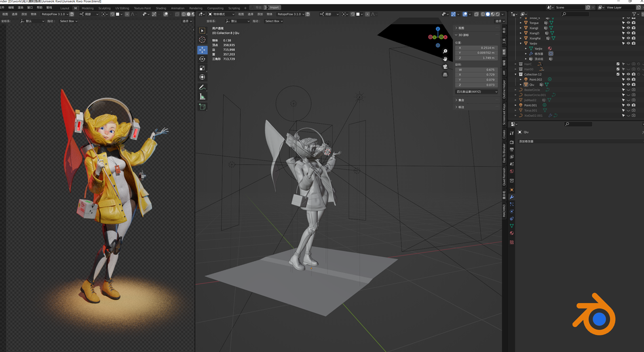644x352 pixels.
Task: Select the Rotate tool in viewport toolbar
Action: [202, 59]
